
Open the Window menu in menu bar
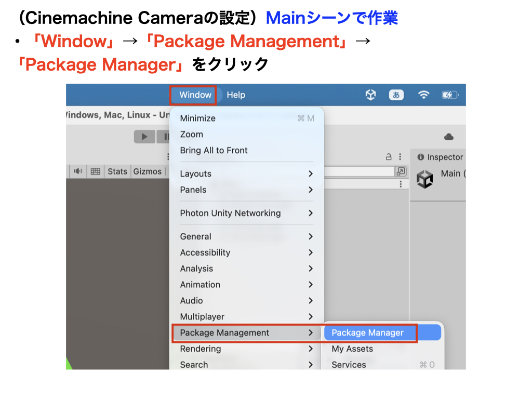click(x=195, y=95)
